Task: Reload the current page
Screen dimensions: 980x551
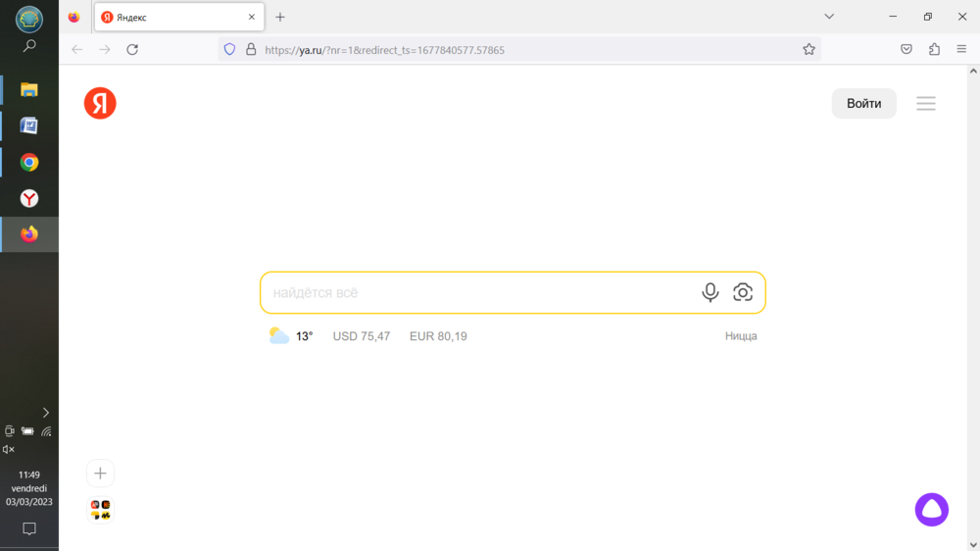Action: pyautogui.click(x=132, y=49)
